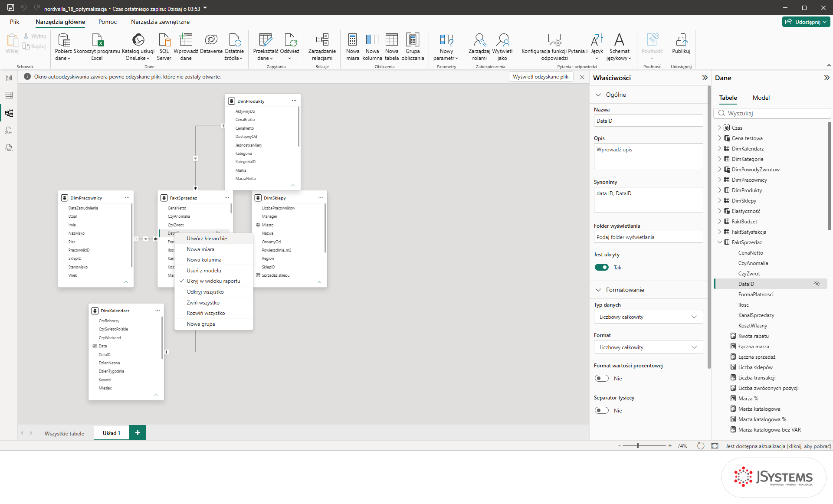The image size is (833, 504).
Task: Choose Usuń z modelu menu entry
Action: pyautogui.click(x=213, y=270)
